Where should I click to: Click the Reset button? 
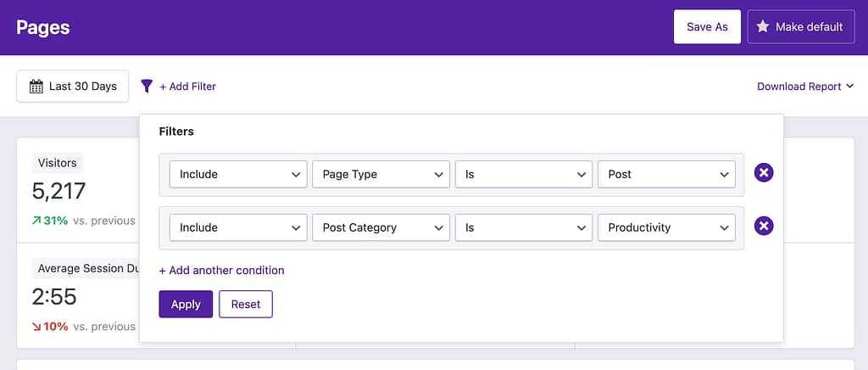246,304
